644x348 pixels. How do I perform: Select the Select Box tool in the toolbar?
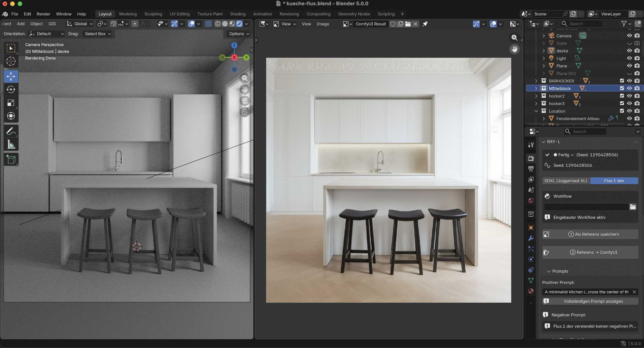pos(11,48)
